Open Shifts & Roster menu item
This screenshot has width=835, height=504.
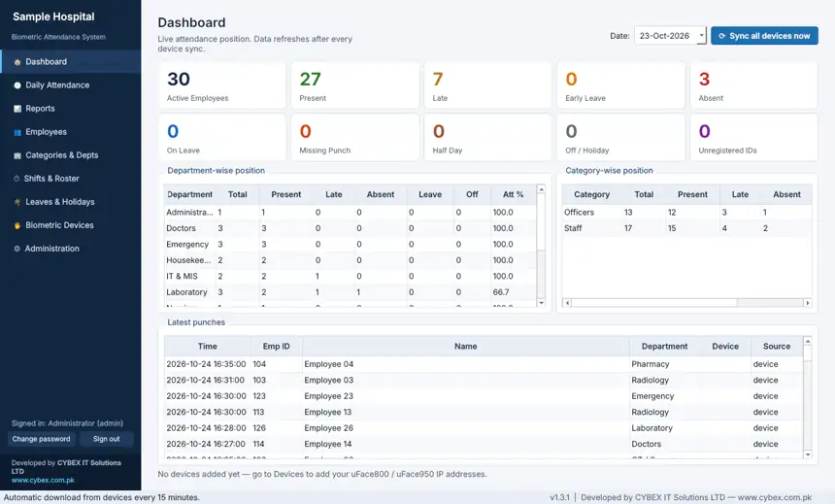tap(70, 179)
